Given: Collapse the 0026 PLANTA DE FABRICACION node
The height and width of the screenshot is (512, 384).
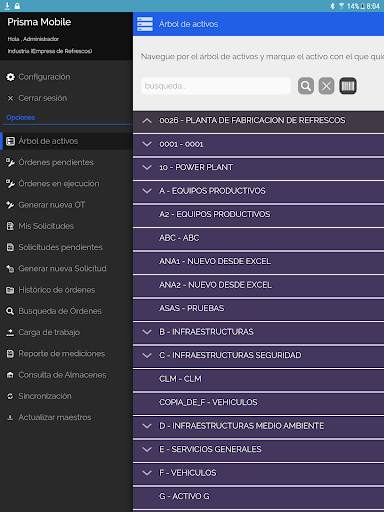Looking at the screenshot, I should point(147,121).
